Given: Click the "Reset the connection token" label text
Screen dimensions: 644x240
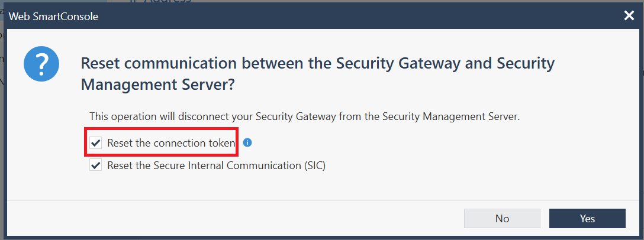Looking at the screenshot, I should point(171,143).
